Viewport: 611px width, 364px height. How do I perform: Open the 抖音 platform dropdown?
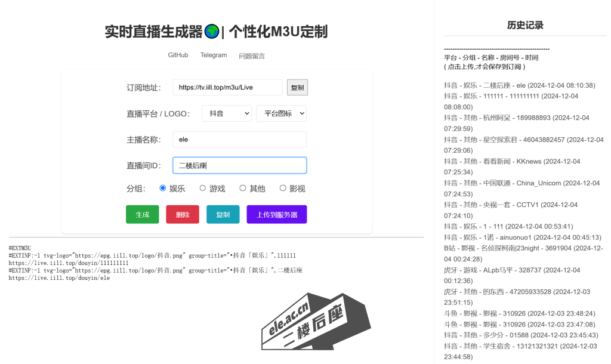(227, 113)
